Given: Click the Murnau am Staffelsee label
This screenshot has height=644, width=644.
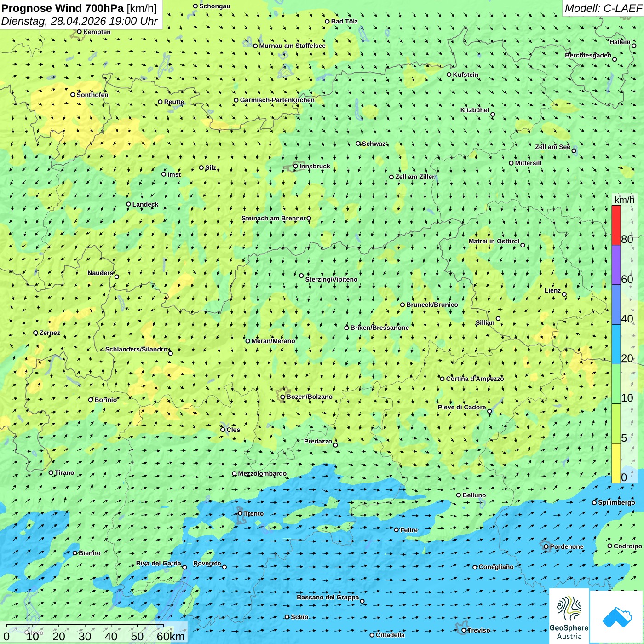Looking at the screenshot, I should click(292, 46).
